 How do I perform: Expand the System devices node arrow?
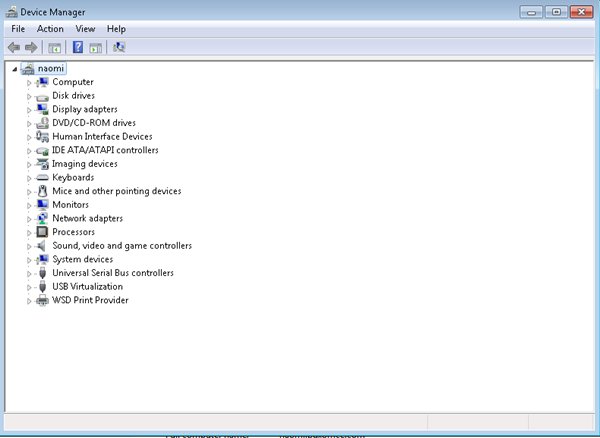pos(29,260)
